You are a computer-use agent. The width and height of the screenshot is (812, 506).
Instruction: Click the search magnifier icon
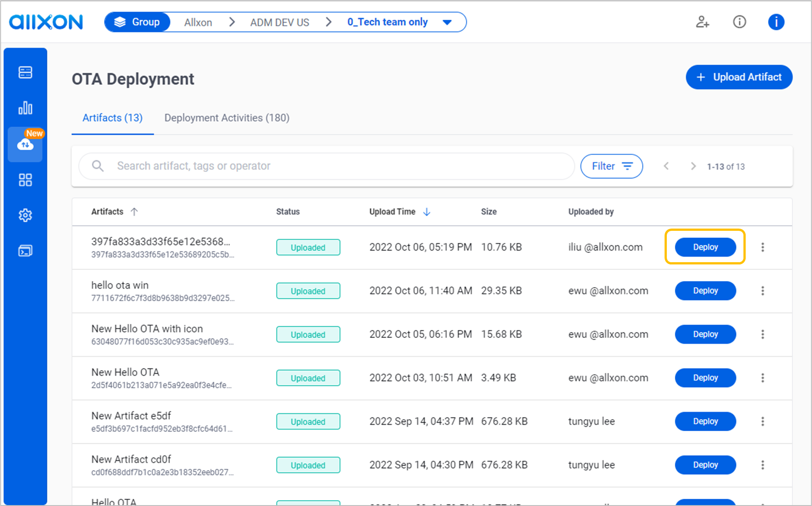click(98, 166)
